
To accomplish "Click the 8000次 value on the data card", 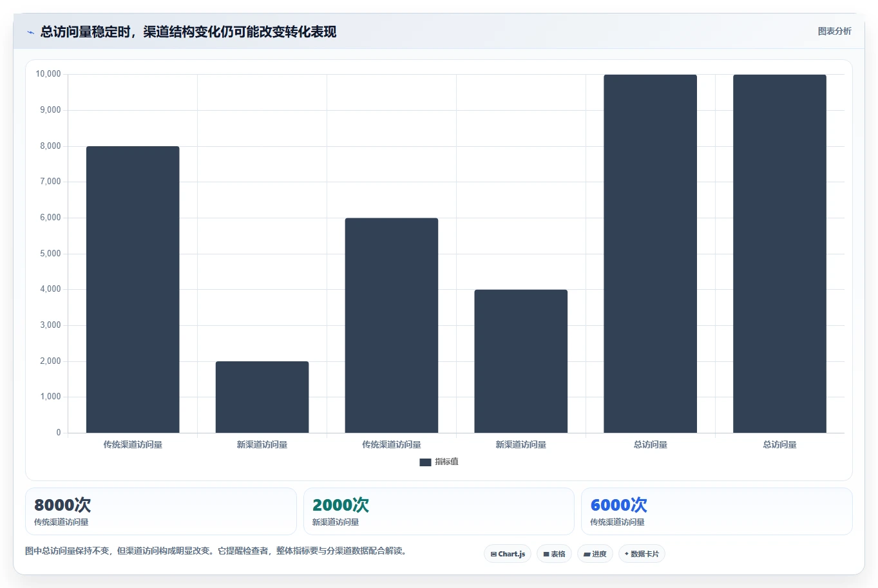I will pyautogui.click(x=62, y=505).
